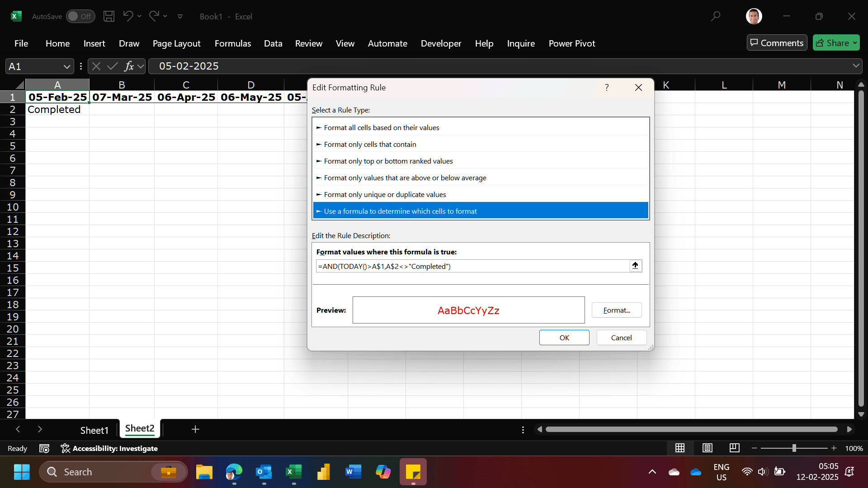This screenshot has height=488, width=868.
Task: Switch to Page Break Preview icon
Action: click(735, 448)
